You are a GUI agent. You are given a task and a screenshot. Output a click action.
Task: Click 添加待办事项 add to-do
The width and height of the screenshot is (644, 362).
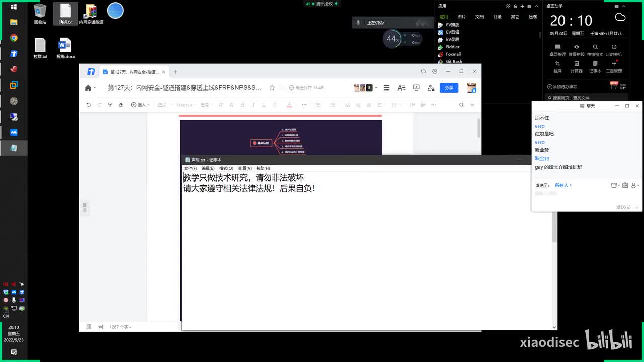[x=562, y=87]
